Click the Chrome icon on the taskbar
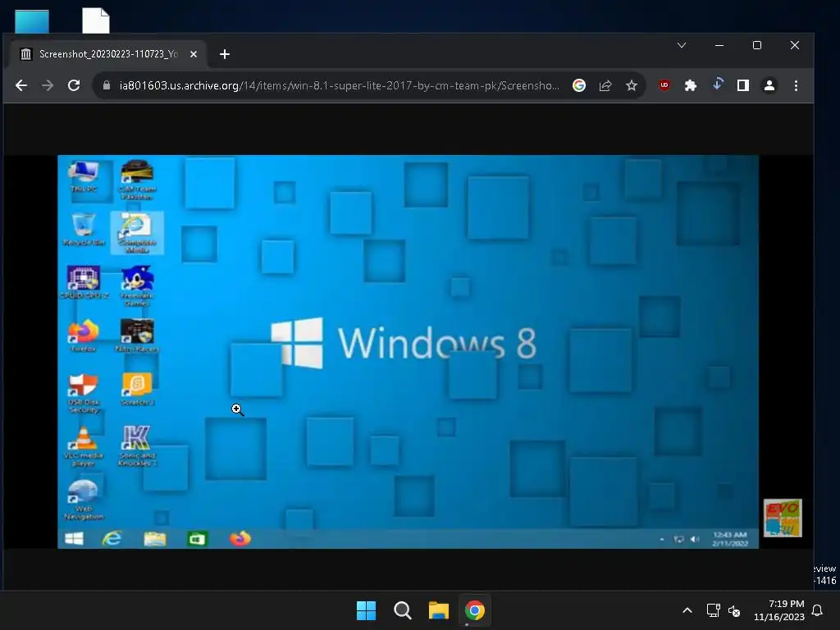The width and height of the screenshot is (840, 630). (475, 610)
